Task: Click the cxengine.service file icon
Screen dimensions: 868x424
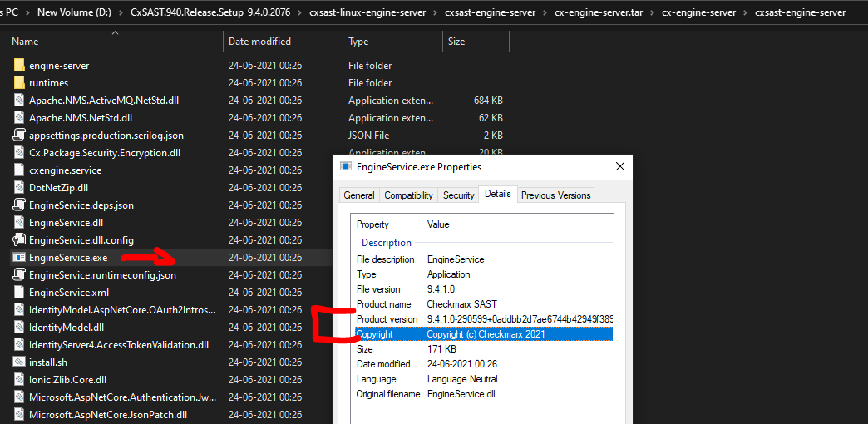Action: [19, 170]
